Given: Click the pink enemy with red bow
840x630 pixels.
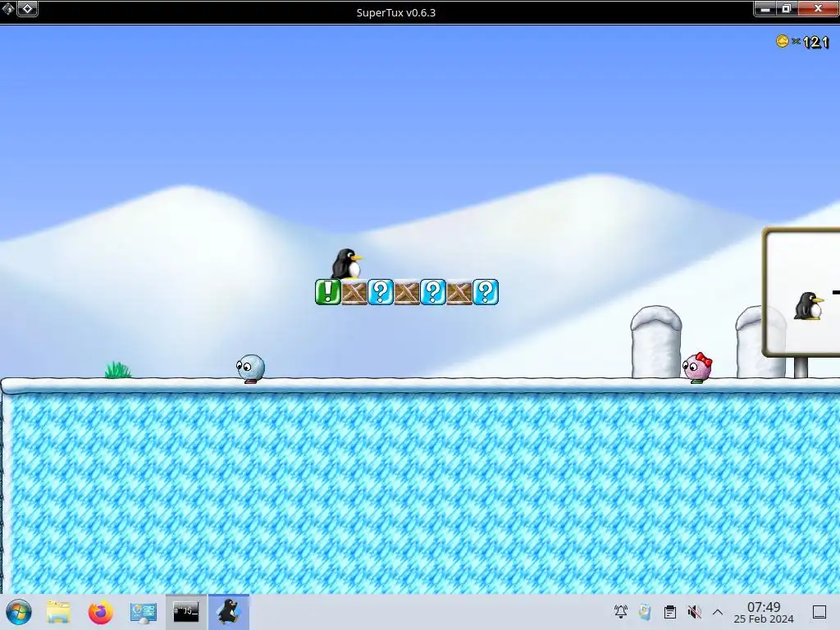Looking at the screenshot, I should click(697, 368).
